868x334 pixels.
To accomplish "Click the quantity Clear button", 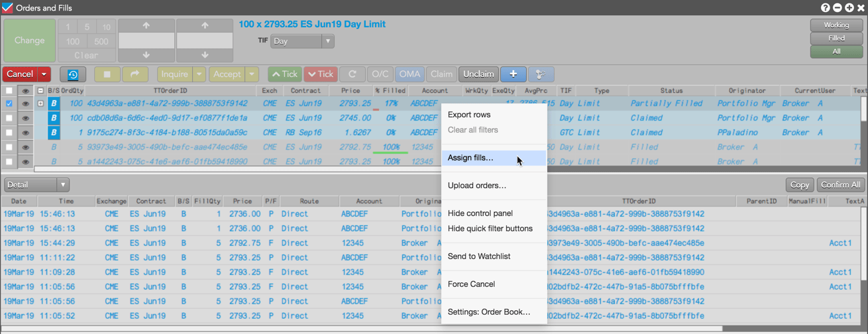I will [x=87, y=56].
